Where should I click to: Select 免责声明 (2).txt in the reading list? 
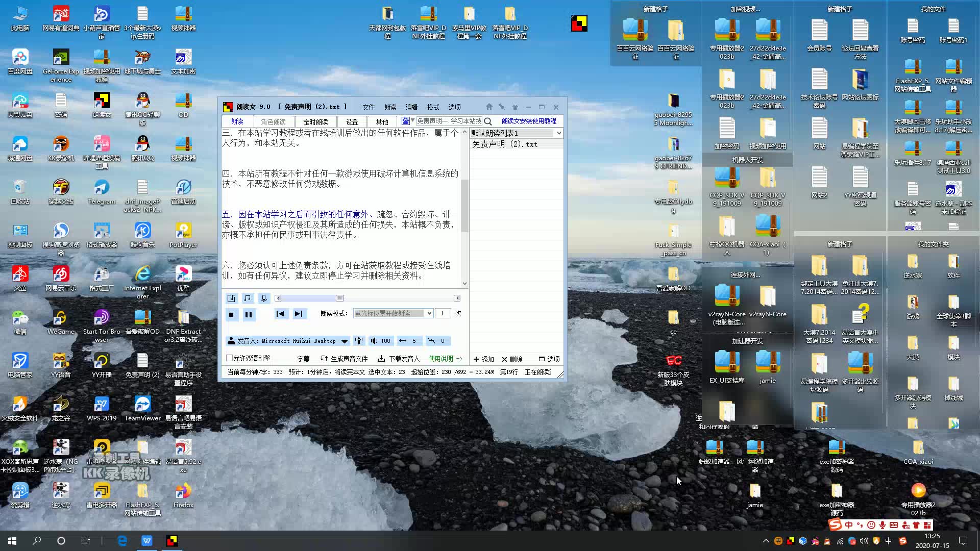click(505, 144)
